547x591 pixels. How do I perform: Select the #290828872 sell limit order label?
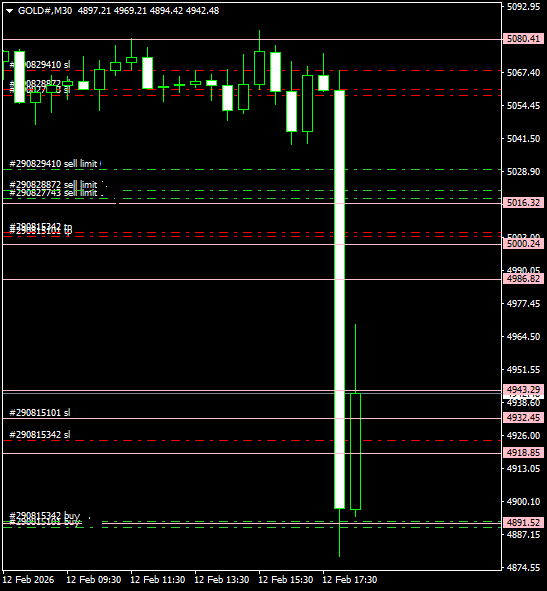(54, 185)
